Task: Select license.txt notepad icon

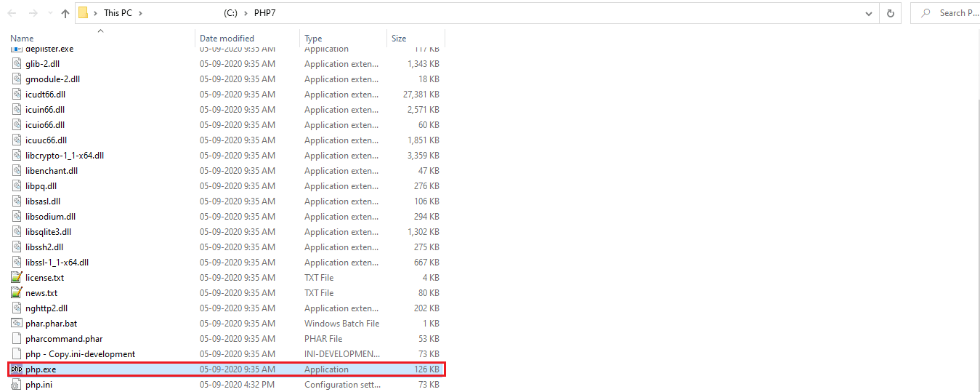Action: click(17, 278)
